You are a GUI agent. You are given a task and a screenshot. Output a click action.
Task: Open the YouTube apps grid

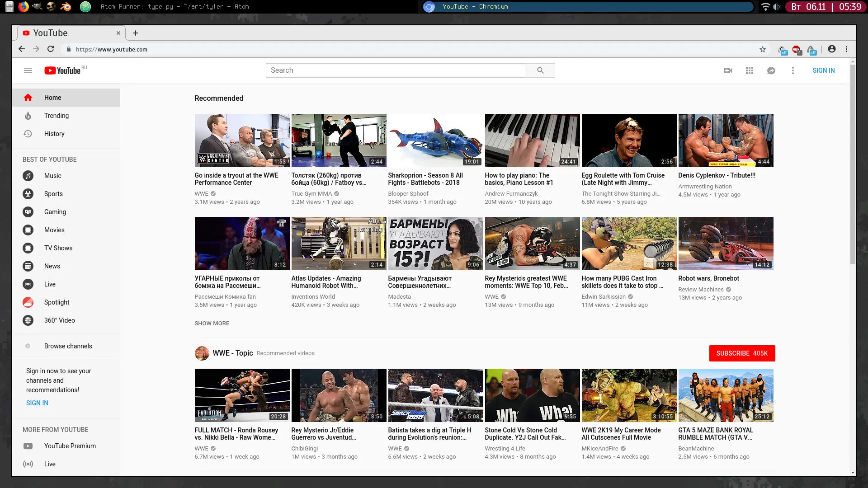[x=750, y=70]
